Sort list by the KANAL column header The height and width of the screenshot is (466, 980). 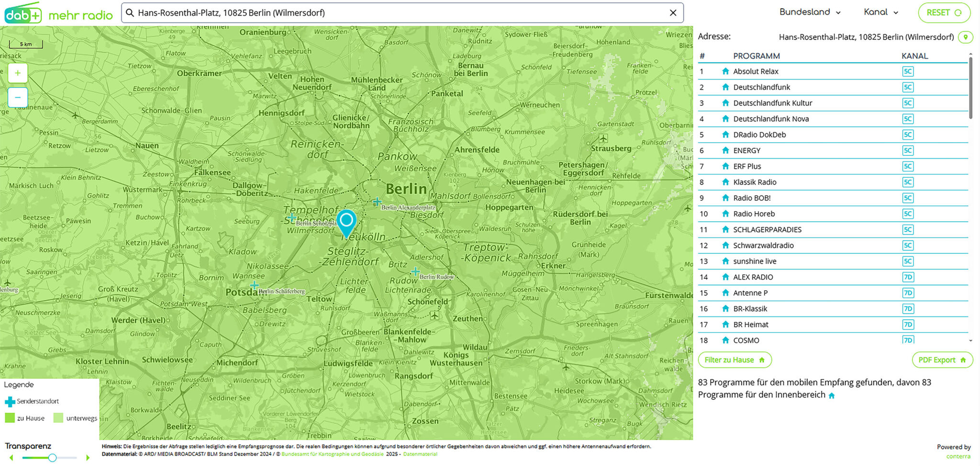[x=914, y=56]
